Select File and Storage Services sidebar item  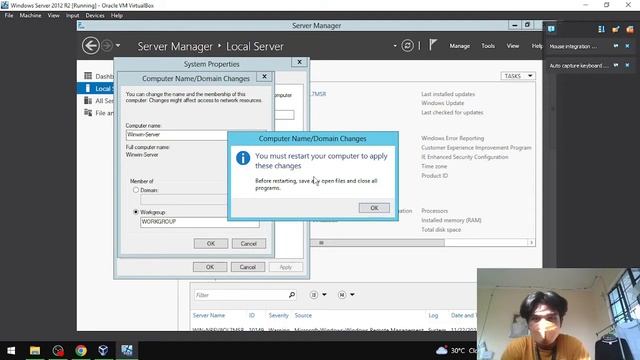tap(98, 113)
